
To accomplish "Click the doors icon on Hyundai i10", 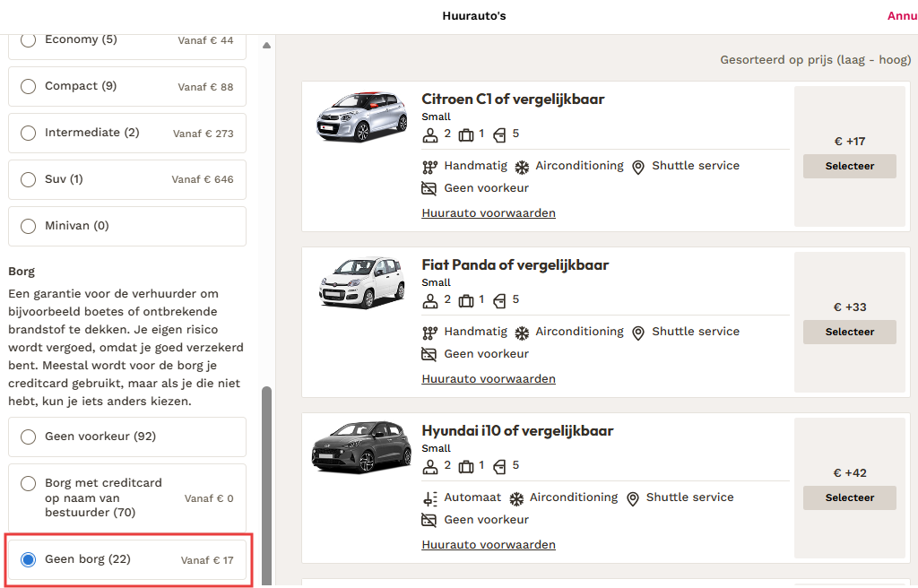I will (499, 467).
